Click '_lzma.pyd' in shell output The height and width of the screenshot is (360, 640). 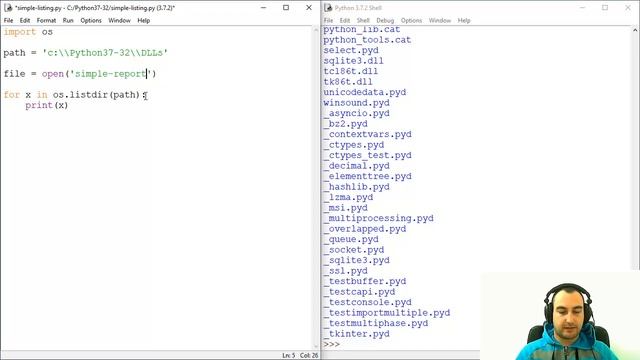(348, 197)
